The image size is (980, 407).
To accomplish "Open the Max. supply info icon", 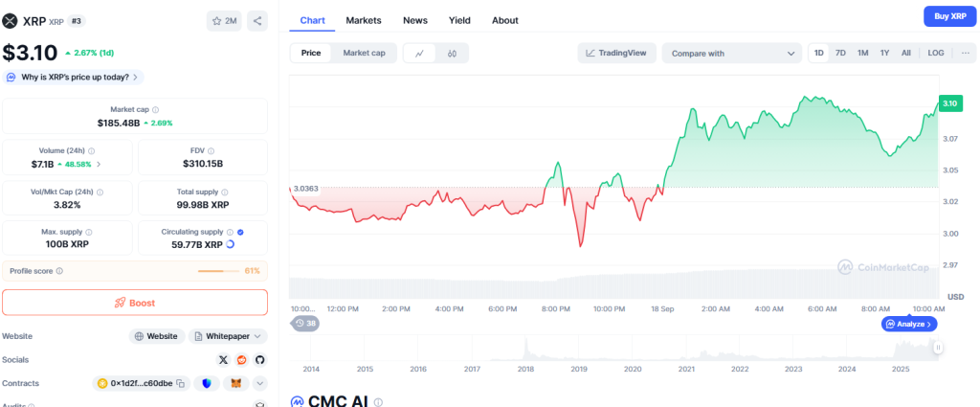I will (x=89, y=232).
